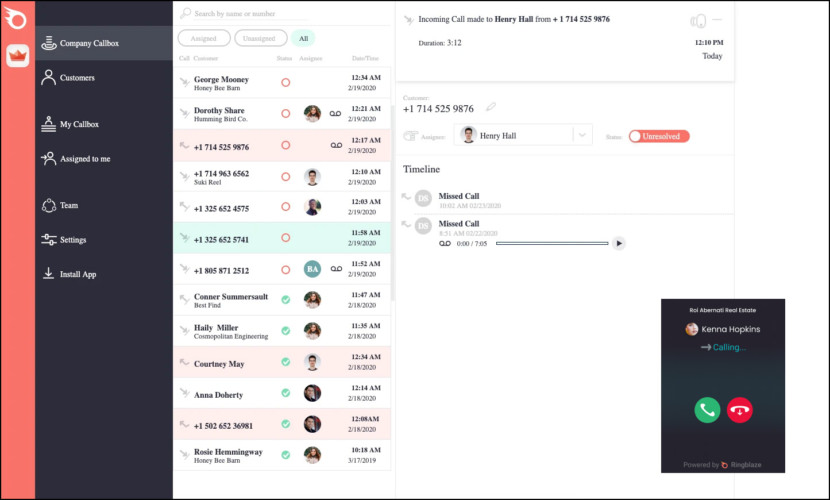Viewport: 830px width, 500px height.
Task: Click the Date/Time column header
Action: click(x=365, y=58)
